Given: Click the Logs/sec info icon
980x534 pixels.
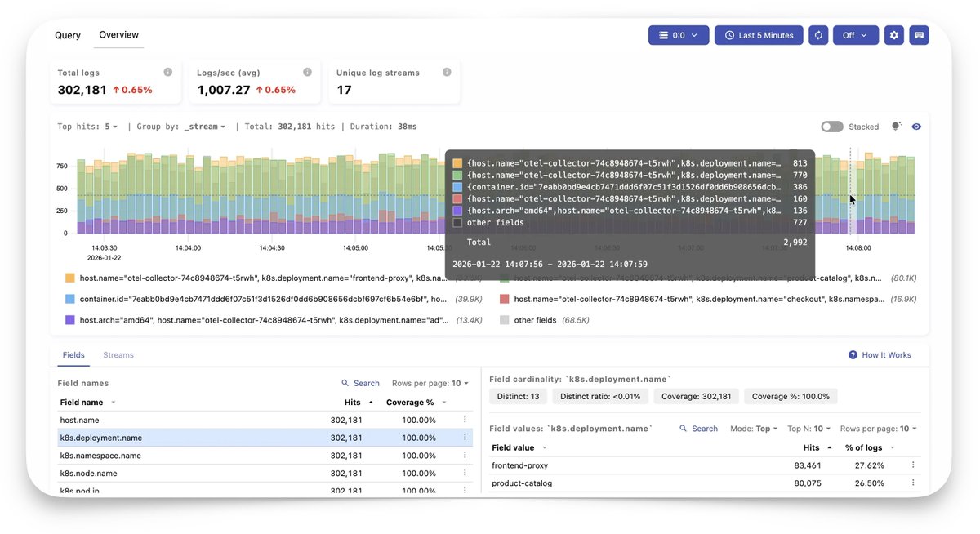Looking at the screenshot, I should coord(307,72).
